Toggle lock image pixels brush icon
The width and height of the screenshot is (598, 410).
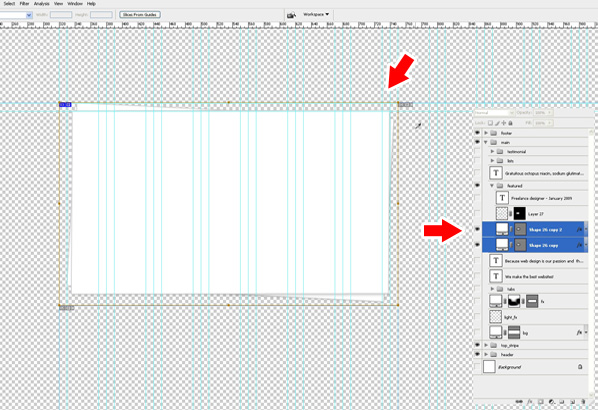click(x=497, y=123)
